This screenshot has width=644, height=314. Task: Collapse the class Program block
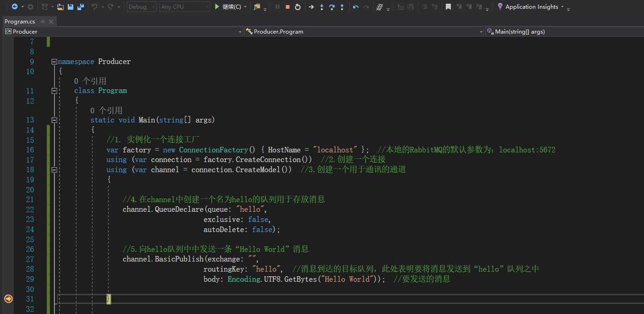pos(54,91)
